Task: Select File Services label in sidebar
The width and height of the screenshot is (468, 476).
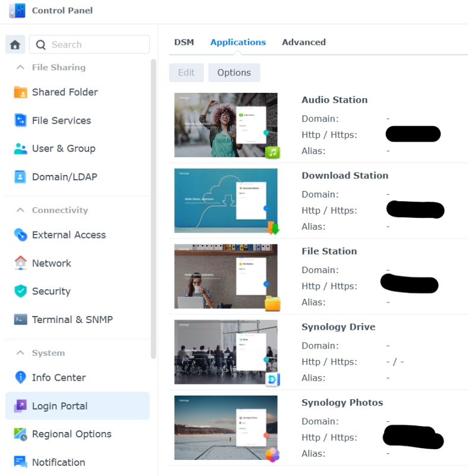Action: pyautogui.click(x=62, y=121)
